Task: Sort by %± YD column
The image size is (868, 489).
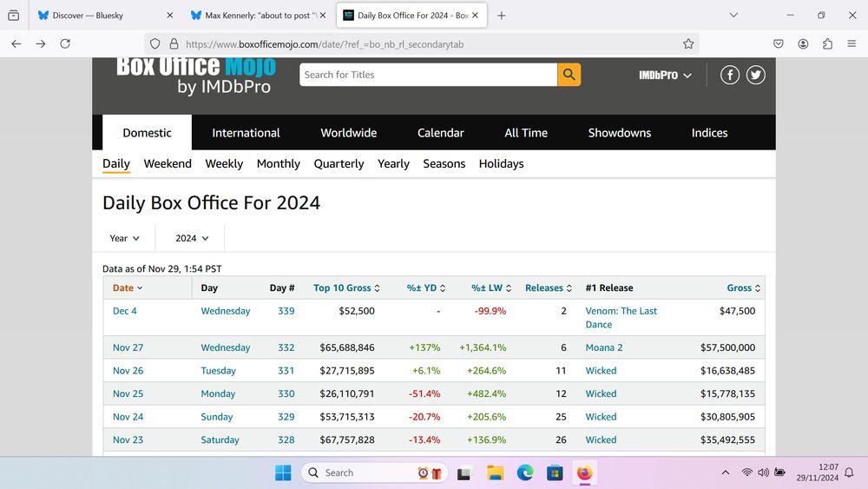Action: [426, 288]
